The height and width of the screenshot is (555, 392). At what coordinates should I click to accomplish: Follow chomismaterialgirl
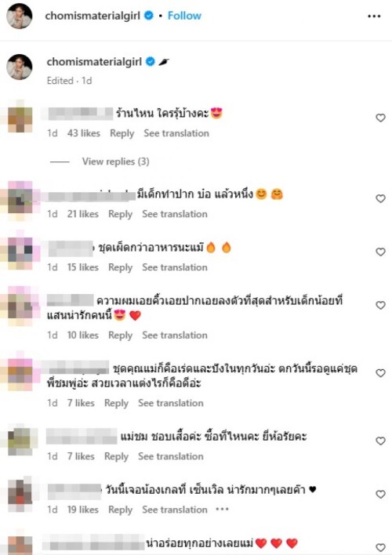[184, 16]
